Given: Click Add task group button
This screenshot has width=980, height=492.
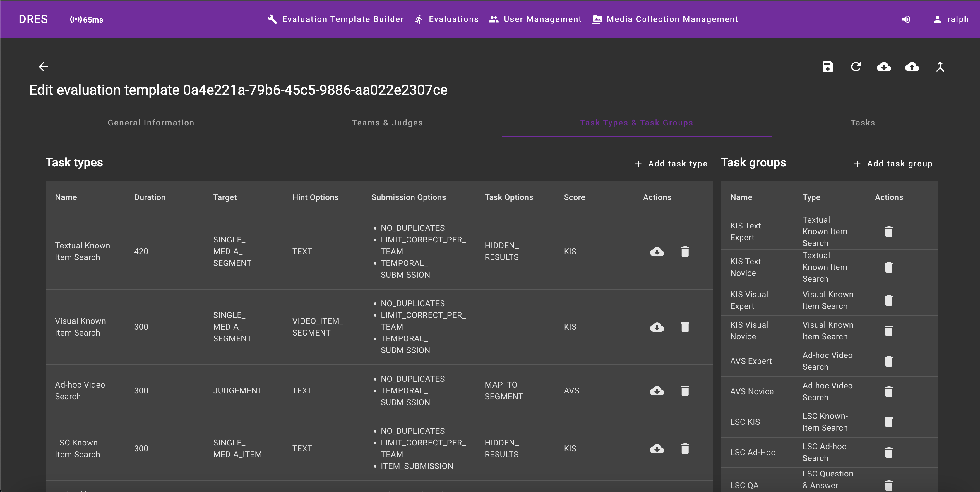Looking at the screenshot, I should (x=893, y=164).
